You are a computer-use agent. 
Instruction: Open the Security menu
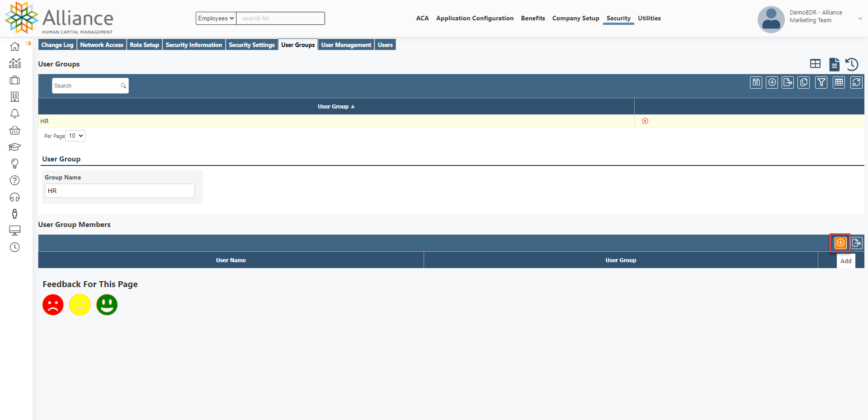click(618, 18)
